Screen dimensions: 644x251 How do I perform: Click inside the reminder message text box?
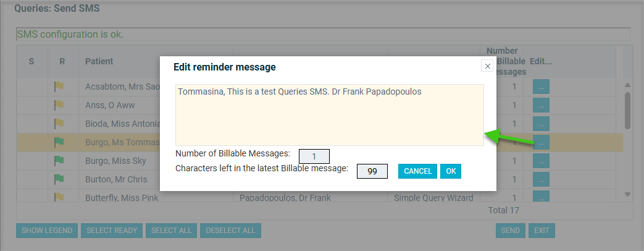(x=329, y=115)
